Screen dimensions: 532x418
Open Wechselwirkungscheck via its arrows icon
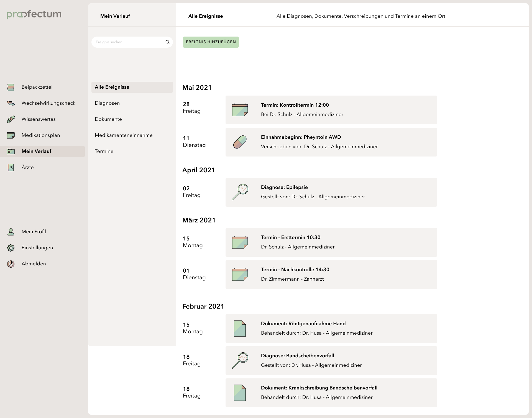[11, 103]
